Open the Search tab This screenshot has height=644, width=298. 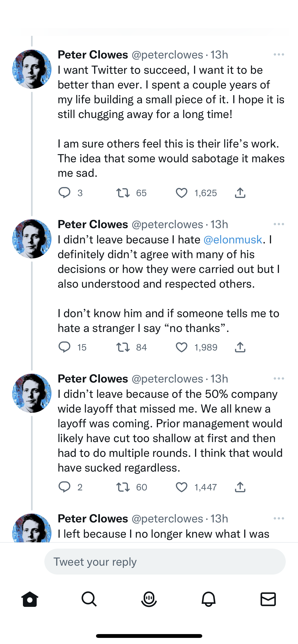point(89,599)
